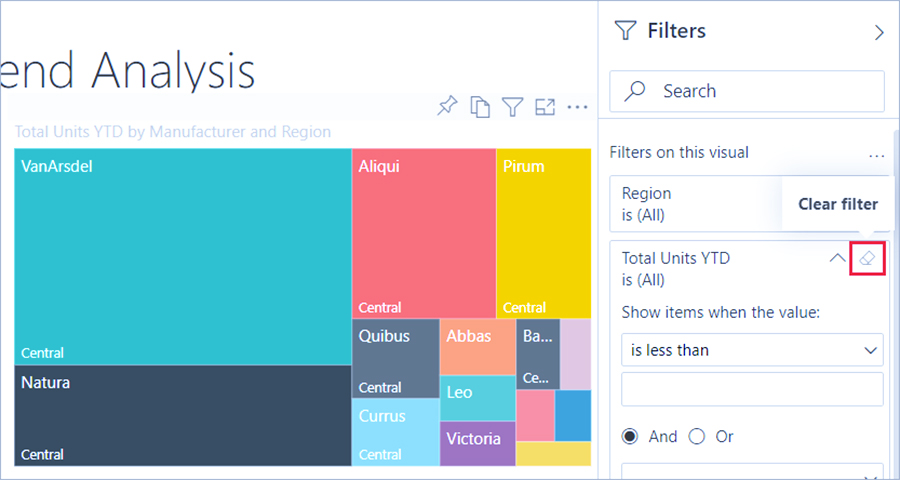The width and height of the screenshot is (900, 480).
Task: Select the And radio button
Action: pyautogui.click(x=631, y=436)
